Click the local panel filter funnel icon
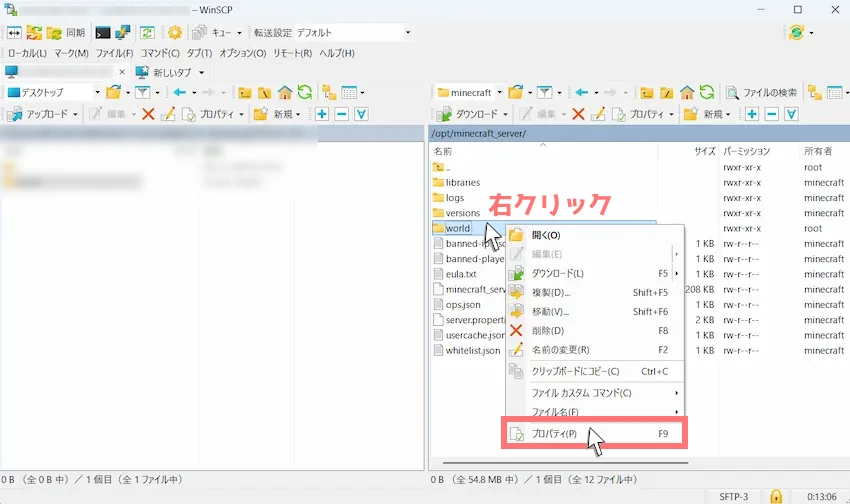 [143, 93]
